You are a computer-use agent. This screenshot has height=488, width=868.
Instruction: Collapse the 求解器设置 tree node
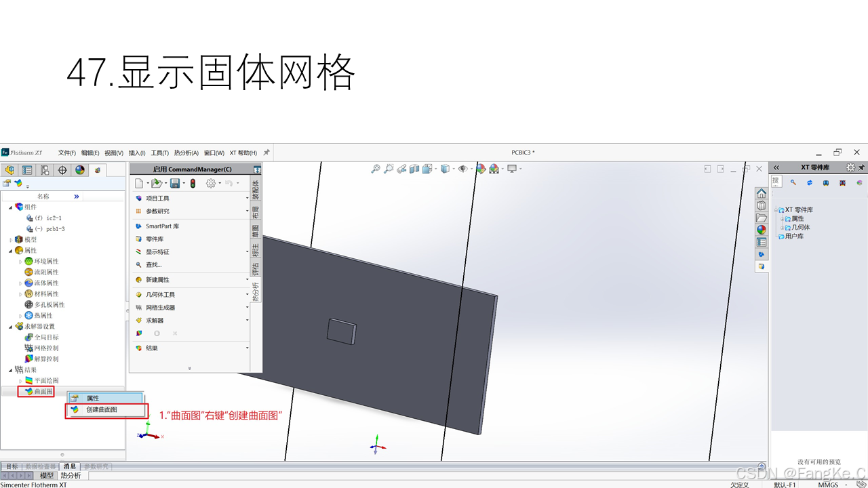10,326
